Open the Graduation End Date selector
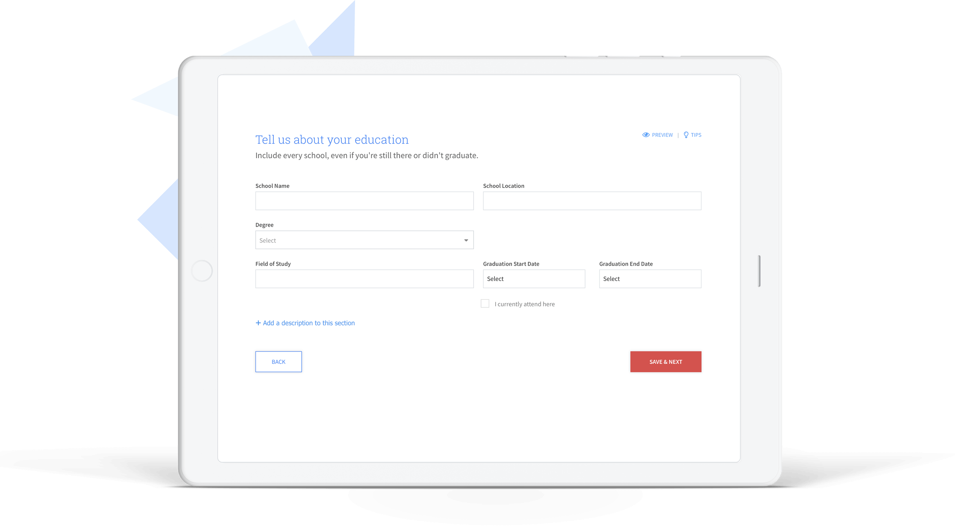 pos(649,279)
